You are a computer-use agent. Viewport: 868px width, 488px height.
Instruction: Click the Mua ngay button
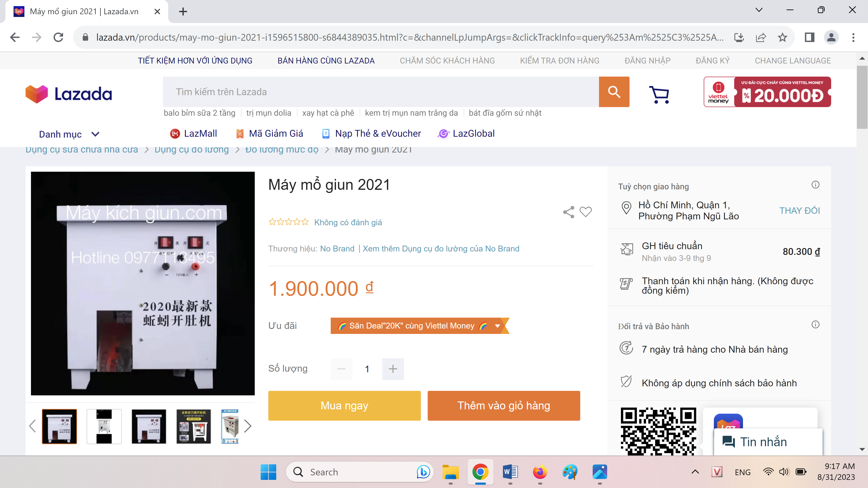coord(344,406)
